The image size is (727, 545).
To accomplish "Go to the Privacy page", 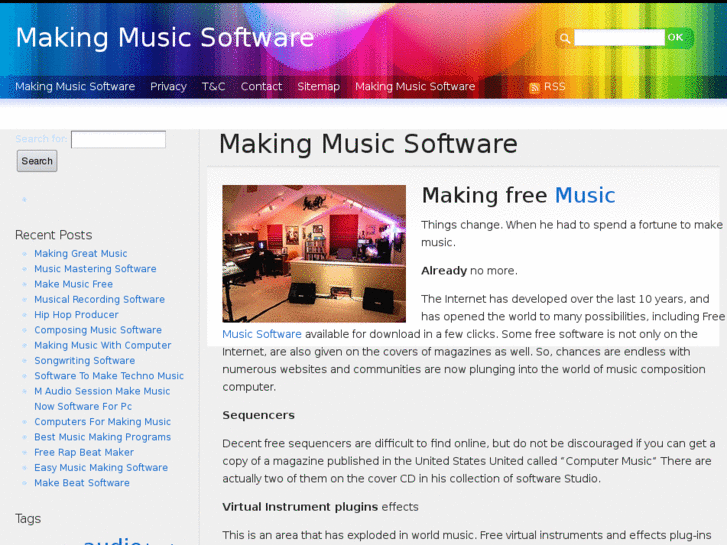I will coord(168,86).
